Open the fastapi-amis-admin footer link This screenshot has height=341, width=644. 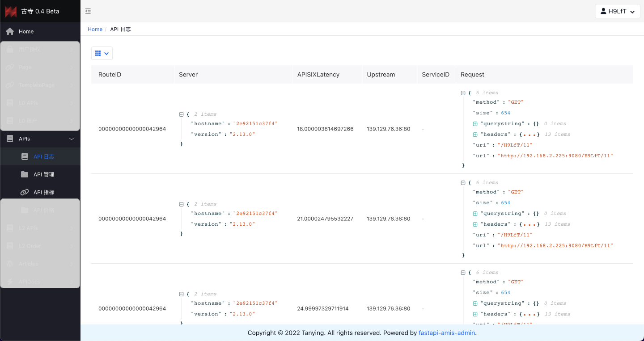coord(447,333)
